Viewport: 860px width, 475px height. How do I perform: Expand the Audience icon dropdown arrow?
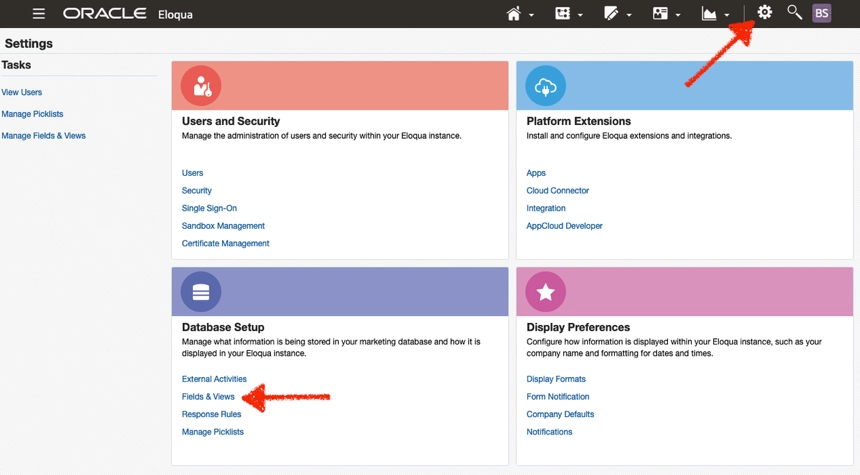point(678,15)
